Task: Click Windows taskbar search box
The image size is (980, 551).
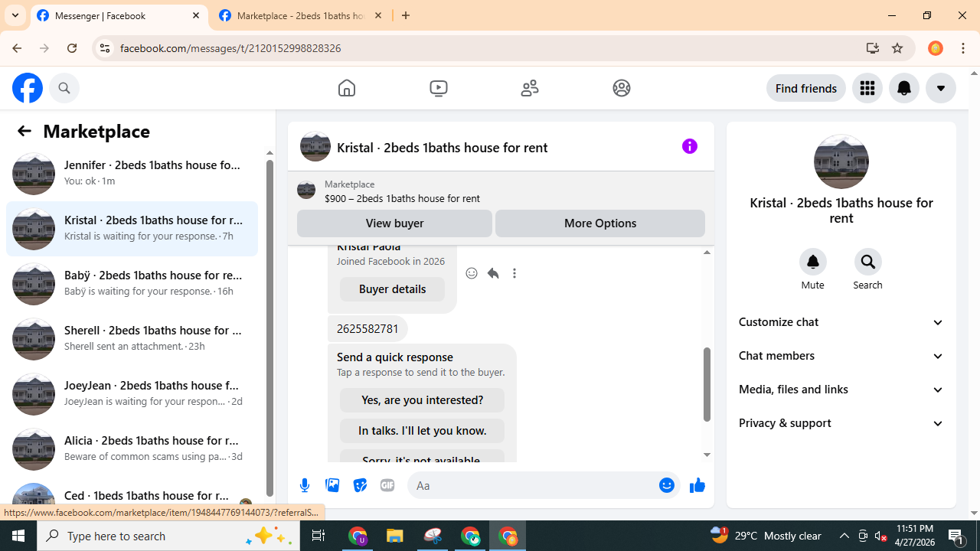Action: pyautogui.click(x=168, y=536)
